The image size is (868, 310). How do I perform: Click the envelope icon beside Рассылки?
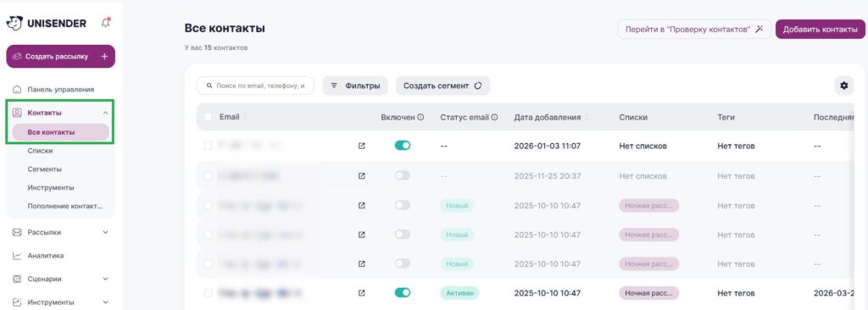[17, 232]
